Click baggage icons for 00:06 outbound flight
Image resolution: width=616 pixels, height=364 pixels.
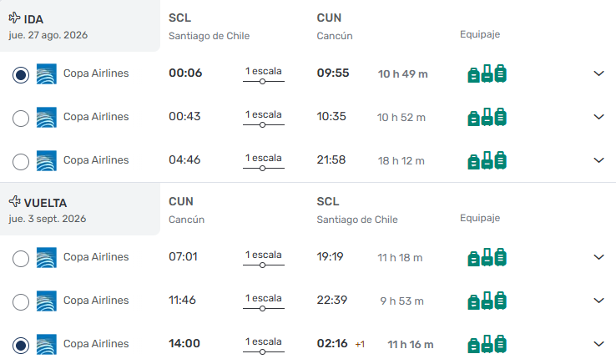pos(487,73)
